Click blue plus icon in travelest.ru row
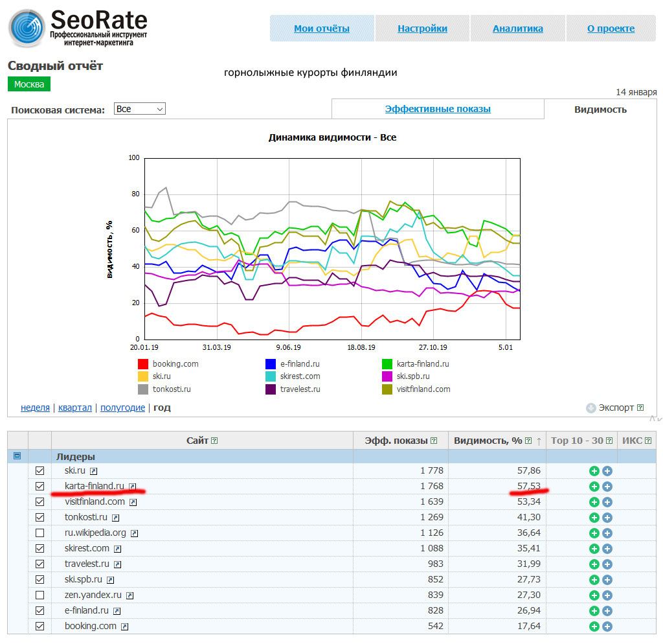This screenshot has height=644, width=663. (607, 564)
